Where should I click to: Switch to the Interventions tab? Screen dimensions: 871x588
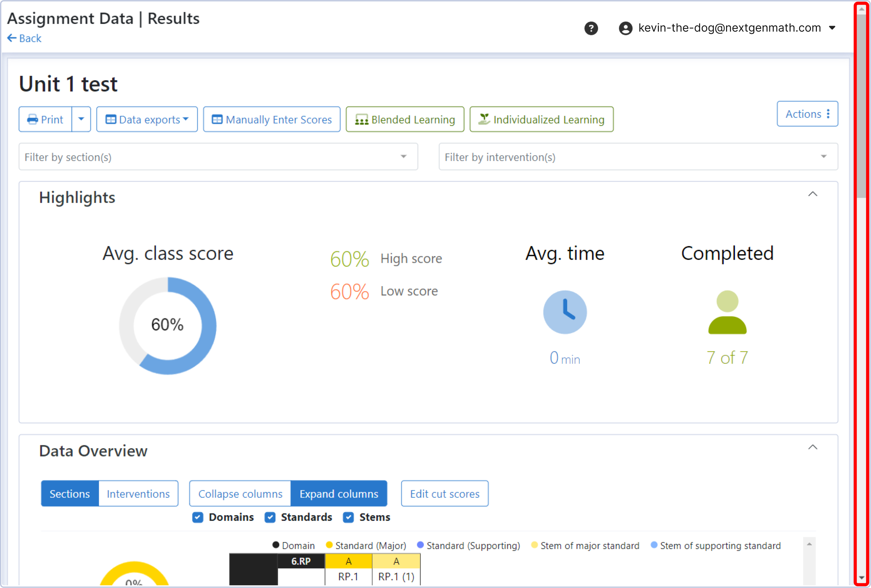(x=138, y=493)
